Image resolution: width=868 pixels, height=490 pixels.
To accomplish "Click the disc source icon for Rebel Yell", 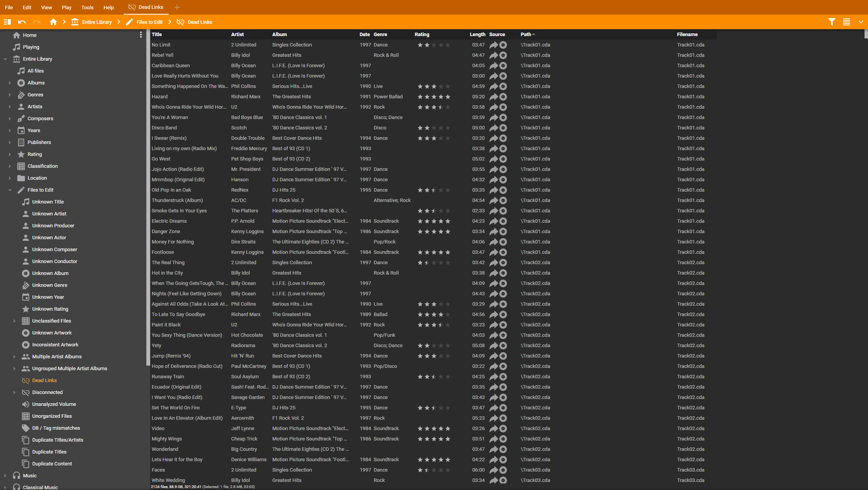I will click(x=503, y=55).
